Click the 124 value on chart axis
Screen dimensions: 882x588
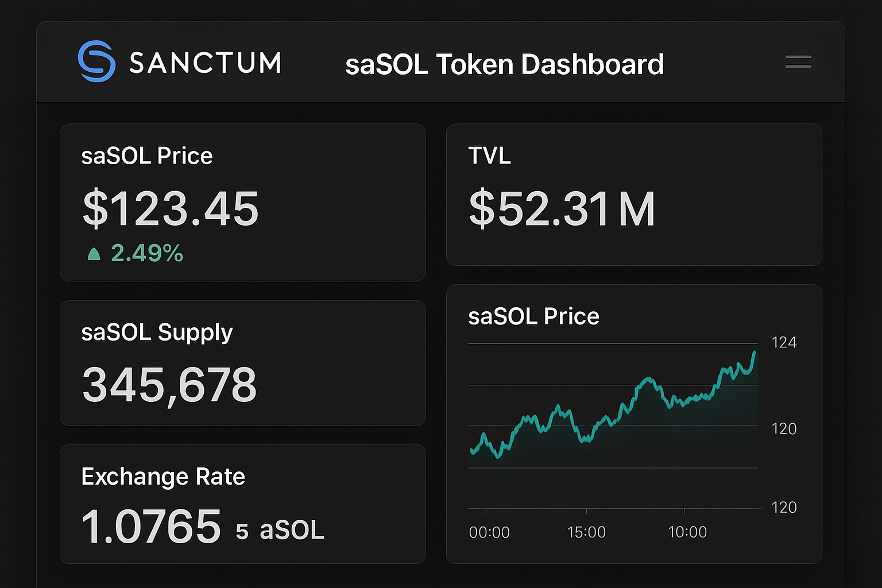click(784, 342)
